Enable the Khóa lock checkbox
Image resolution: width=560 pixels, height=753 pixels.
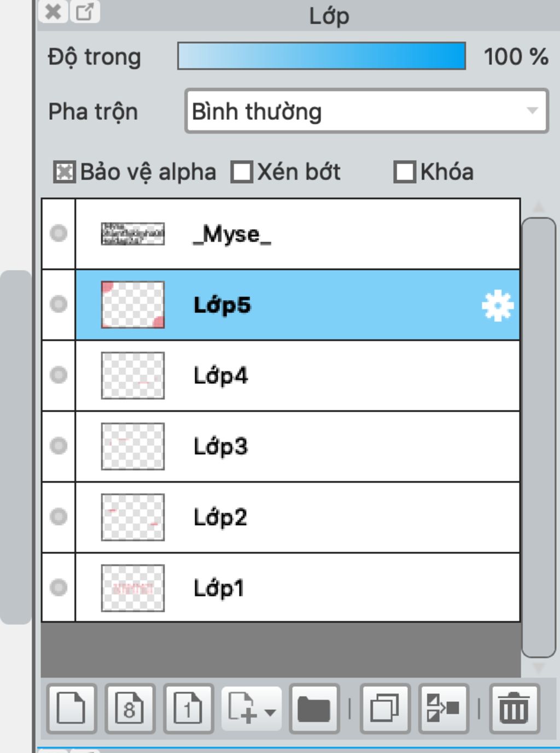click(405, 172)
